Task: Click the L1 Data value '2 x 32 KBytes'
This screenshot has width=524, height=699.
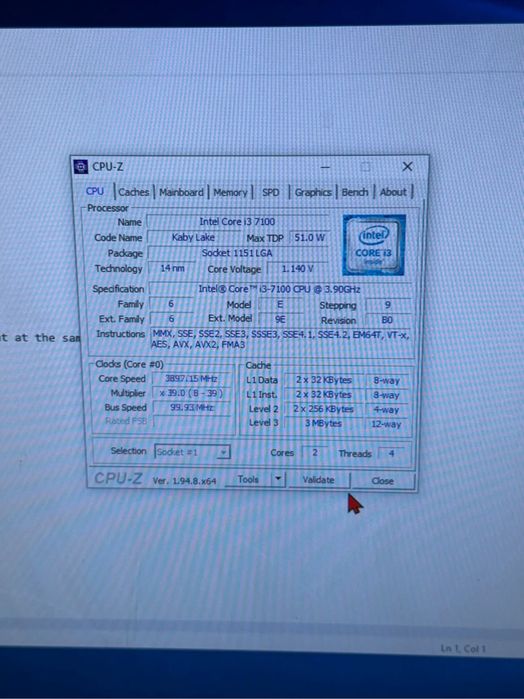Action: point(324,380)
